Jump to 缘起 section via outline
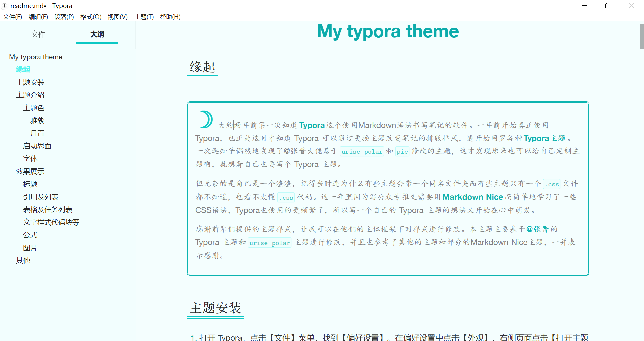The width and height of the screenshot is (644, 341). [23, 69]
